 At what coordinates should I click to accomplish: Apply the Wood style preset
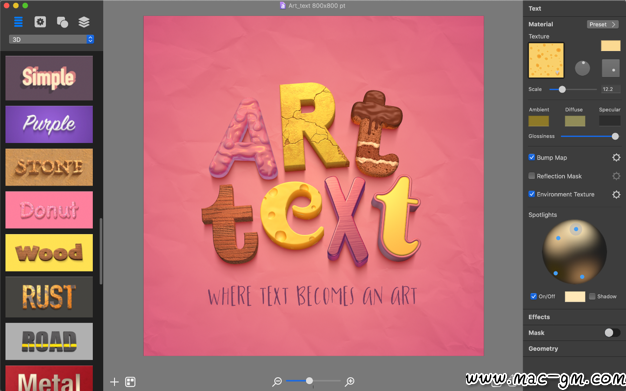(x=49, y=252)
